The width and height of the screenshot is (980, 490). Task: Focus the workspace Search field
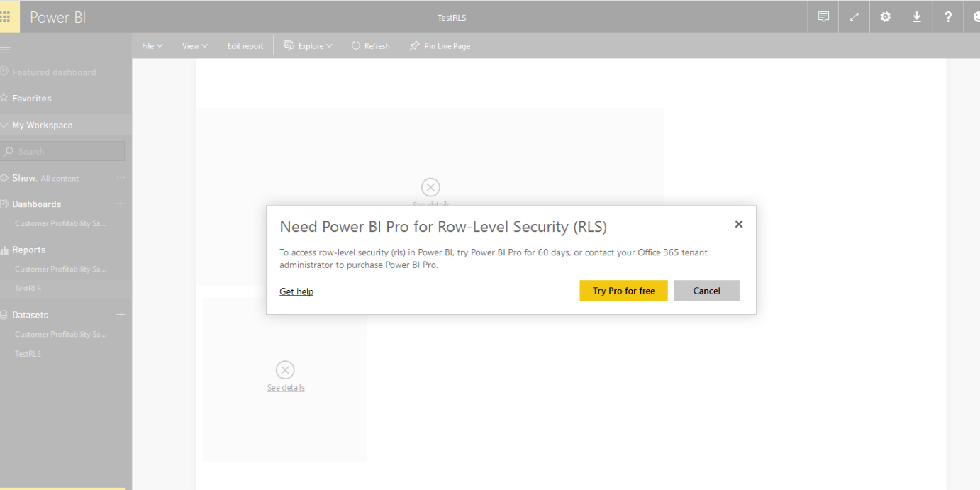62,151
